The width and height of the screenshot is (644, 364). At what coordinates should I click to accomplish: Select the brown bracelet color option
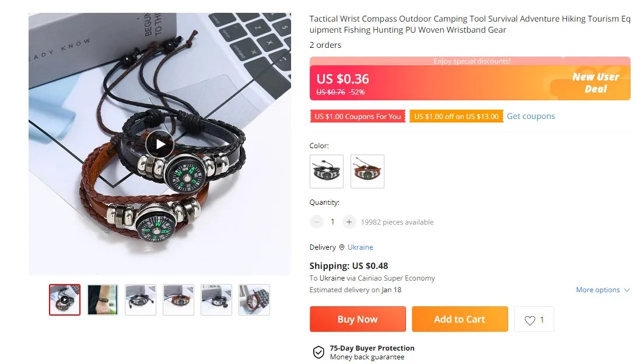coord(367,171)
